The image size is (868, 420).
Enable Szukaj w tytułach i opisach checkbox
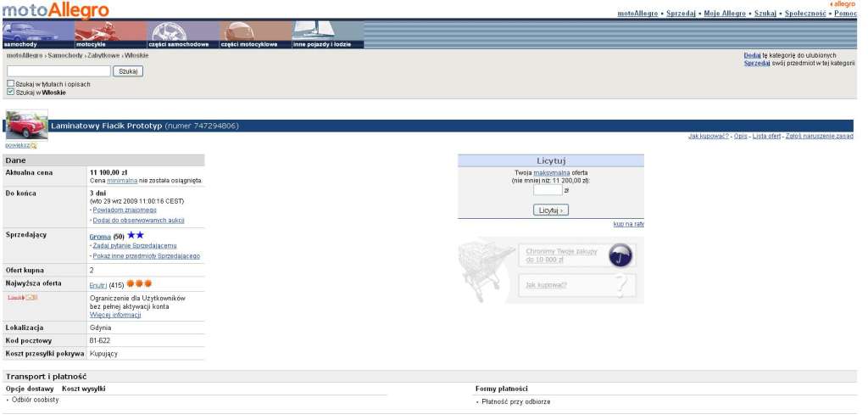10,84
